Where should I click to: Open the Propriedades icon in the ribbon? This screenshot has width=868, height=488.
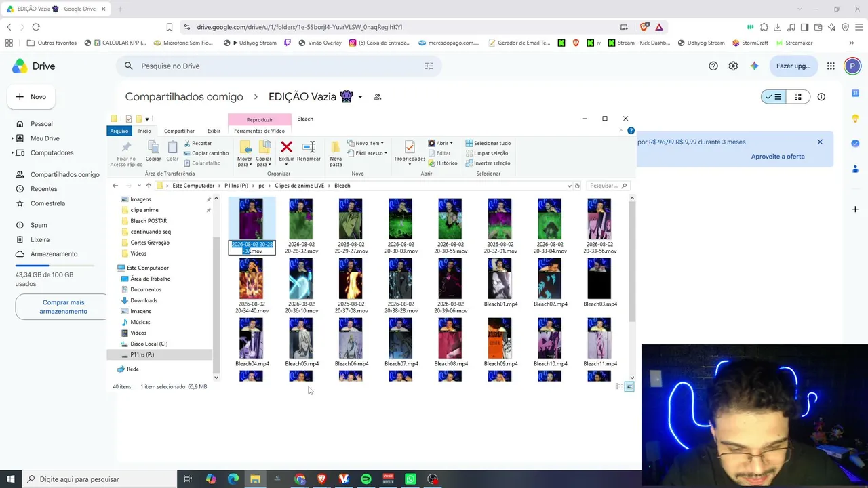click(410, 148)
